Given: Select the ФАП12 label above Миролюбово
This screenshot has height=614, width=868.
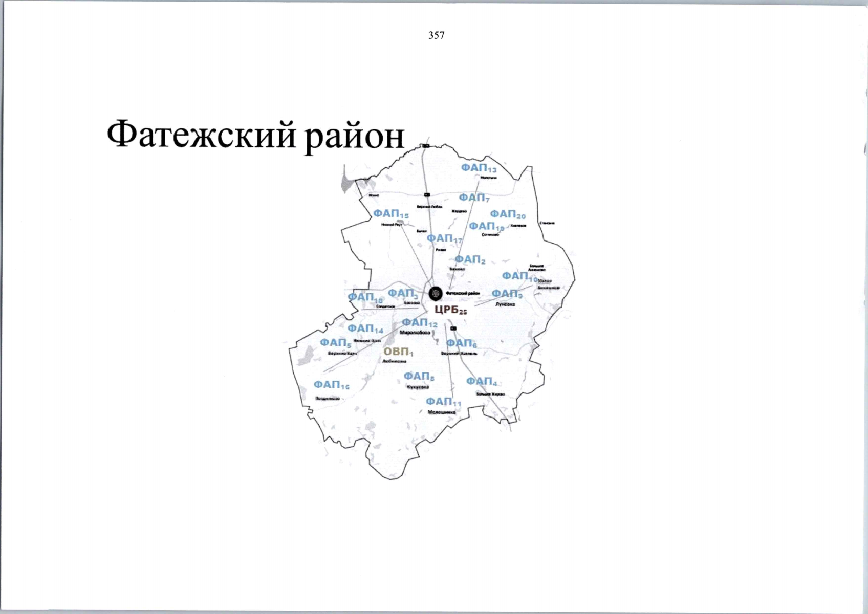Looking at the screenshot, I should 419,323.
